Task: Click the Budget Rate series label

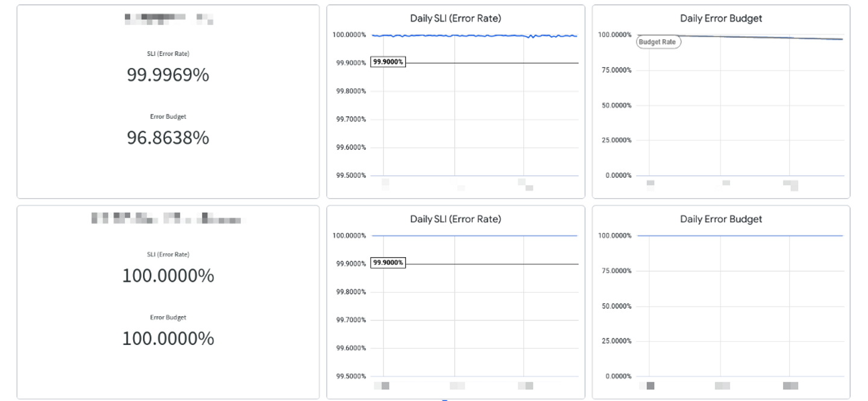Action: coord(658,42)
